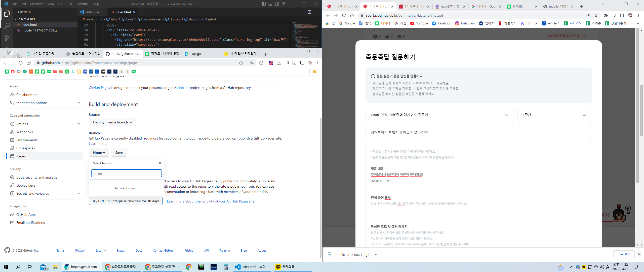The height and width of the screenshot is (272, 644).
Task: Click Try GitHub Enterprise risk-free button
Action: pyautogui.click(x=126, y=201)
